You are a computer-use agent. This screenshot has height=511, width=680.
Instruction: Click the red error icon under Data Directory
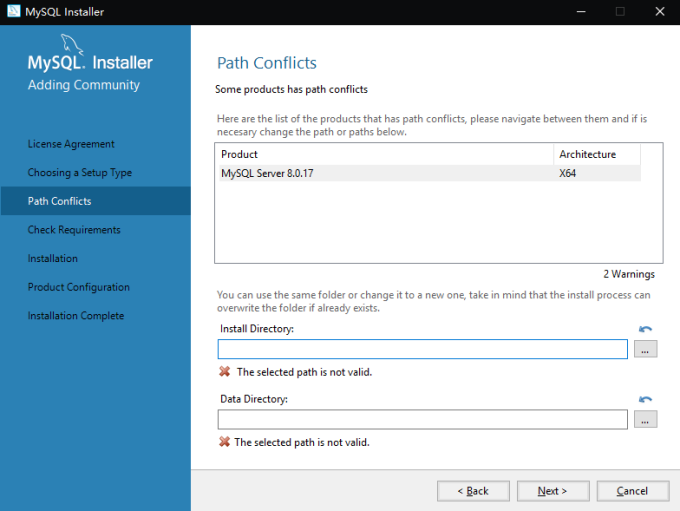(224, 442)
